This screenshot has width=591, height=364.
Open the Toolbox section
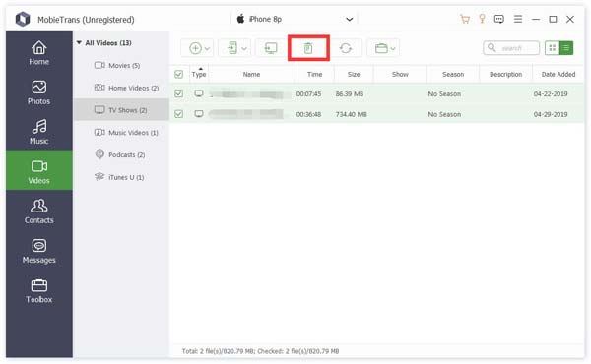pyautogui.click(x=38, y=291)
